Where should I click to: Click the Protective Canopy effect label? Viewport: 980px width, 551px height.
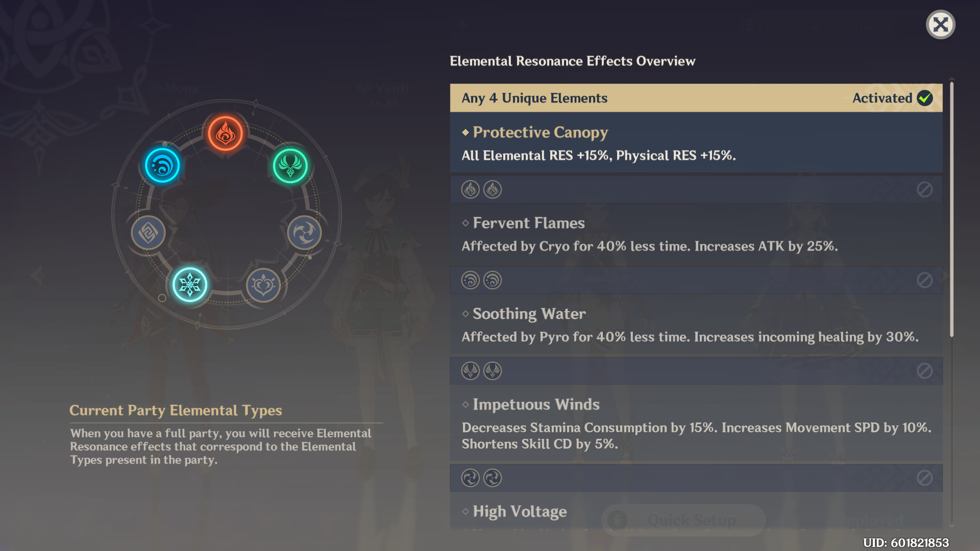click(538, 132)
